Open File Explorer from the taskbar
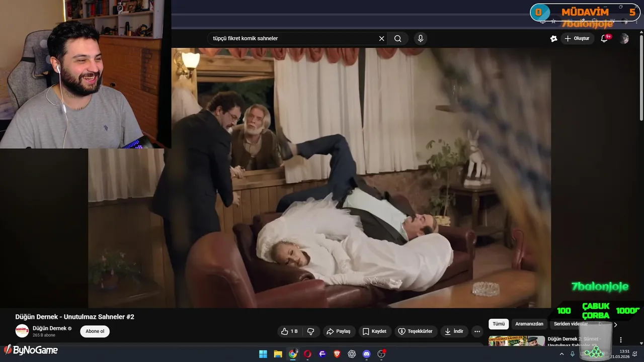Viewport: 644px width, 362px height. coord(278,354)
